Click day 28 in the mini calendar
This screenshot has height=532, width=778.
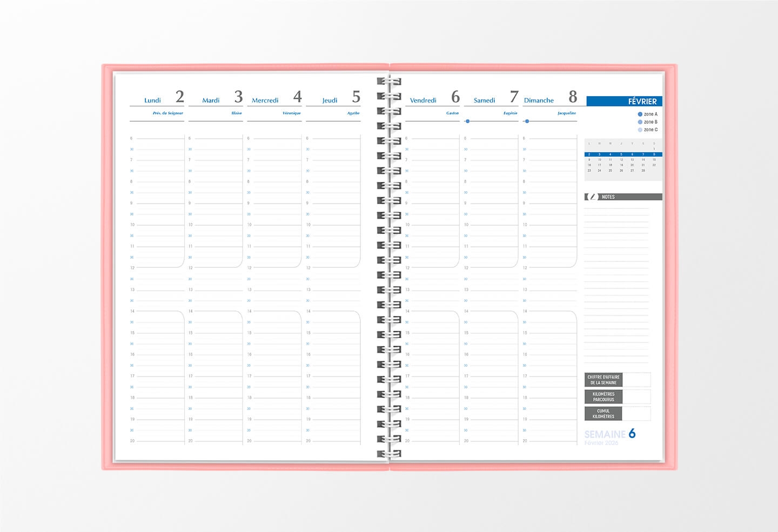pyautogui.click(x=643, y=171)
